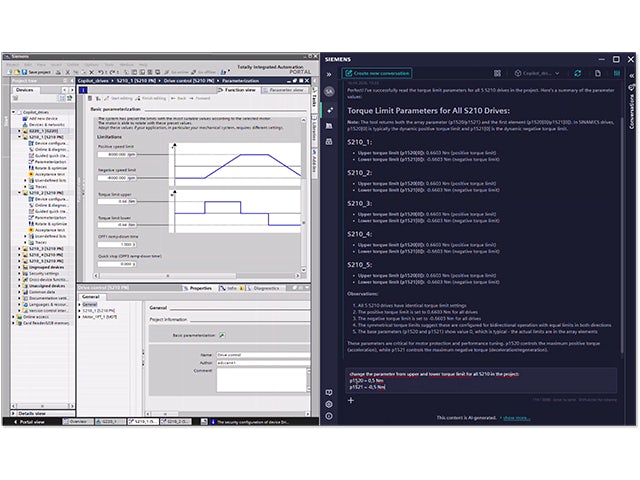
Task: Click the Torque limit lower field
Action: [x=116, y=224]
